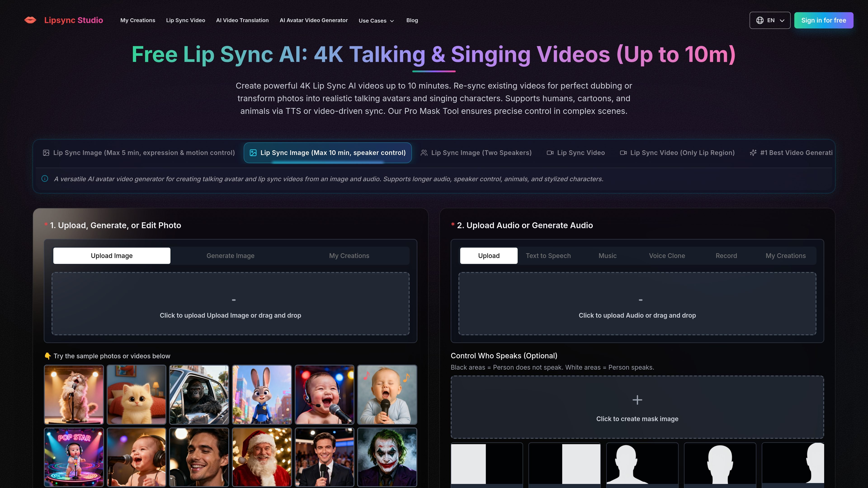This screenshot has height=488, width=868.
Task: Click the image upload drop zone
Action: point(231,303)
